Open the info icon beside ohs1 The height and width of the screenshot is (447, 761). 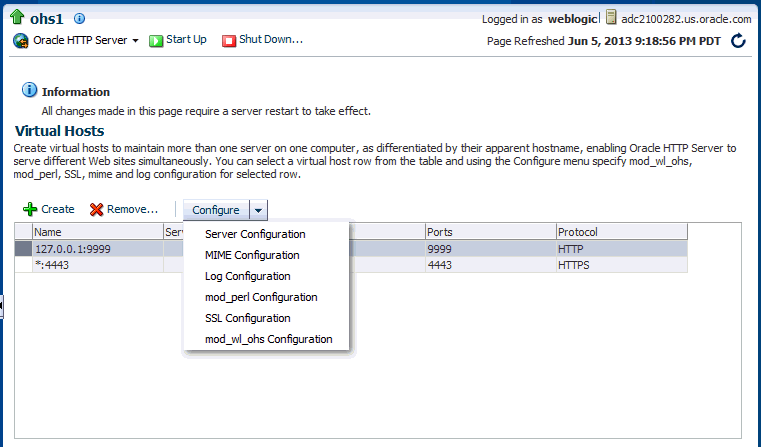(79, 18)
